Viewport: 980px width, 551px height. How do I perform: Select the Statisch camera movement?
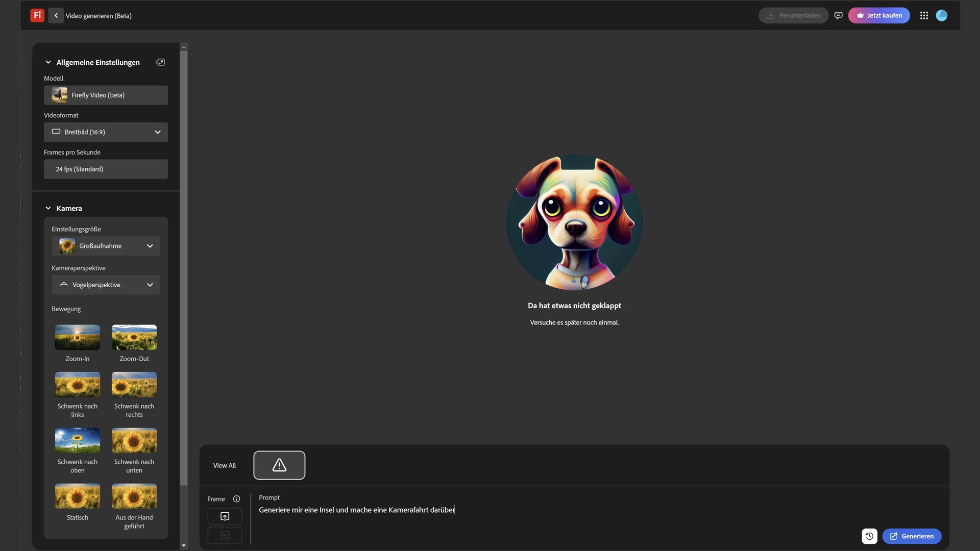point(78,496)
